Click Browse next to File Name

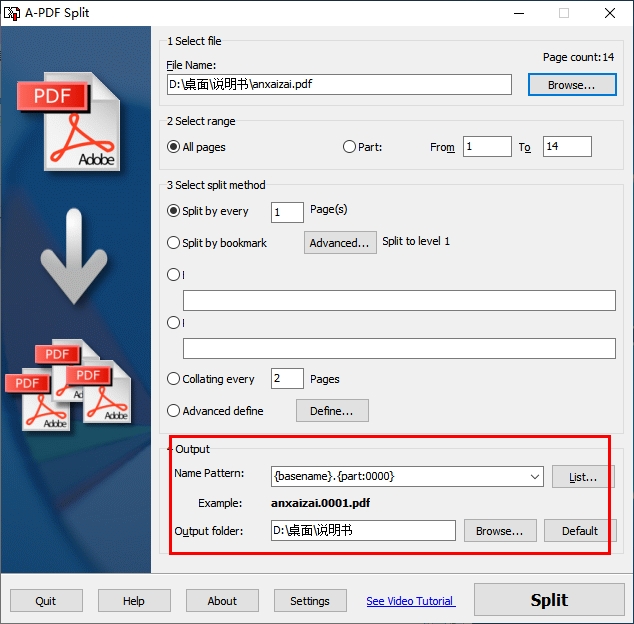[x=572, y=85]
